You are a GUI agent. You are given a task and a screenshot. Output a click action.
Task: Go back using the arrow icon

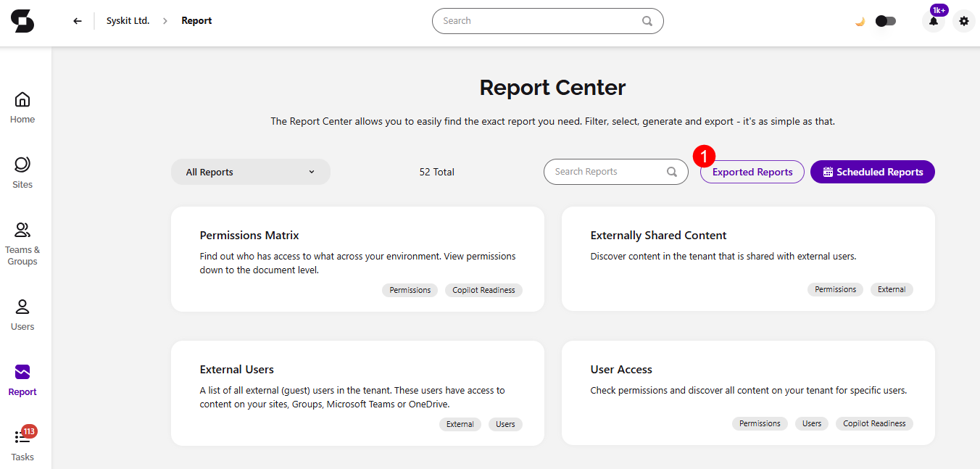(78, 21)
